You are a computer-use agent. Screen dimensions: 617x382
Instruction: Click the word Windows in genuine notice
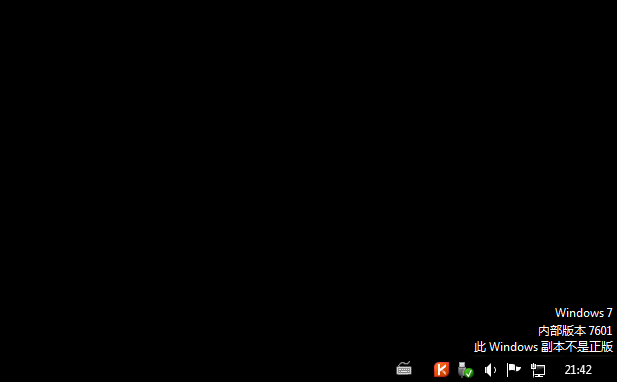pyautogui.click(x=513, y=347)
